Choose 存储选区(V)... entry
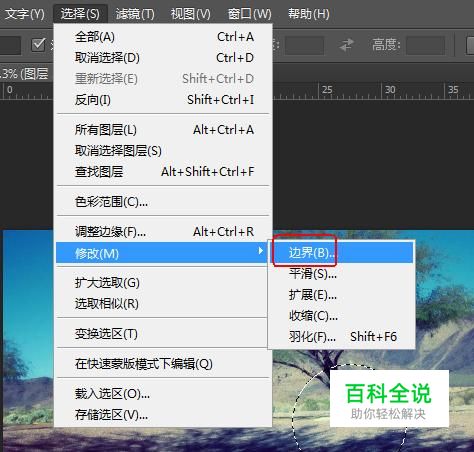Viewport: 474px width, 452px height. tap(163, 415)
